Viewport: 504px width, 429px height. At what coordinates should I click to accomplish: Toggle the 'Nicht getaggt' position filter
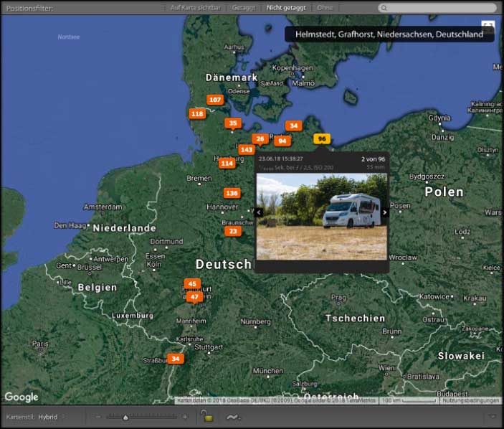(285, 8)
